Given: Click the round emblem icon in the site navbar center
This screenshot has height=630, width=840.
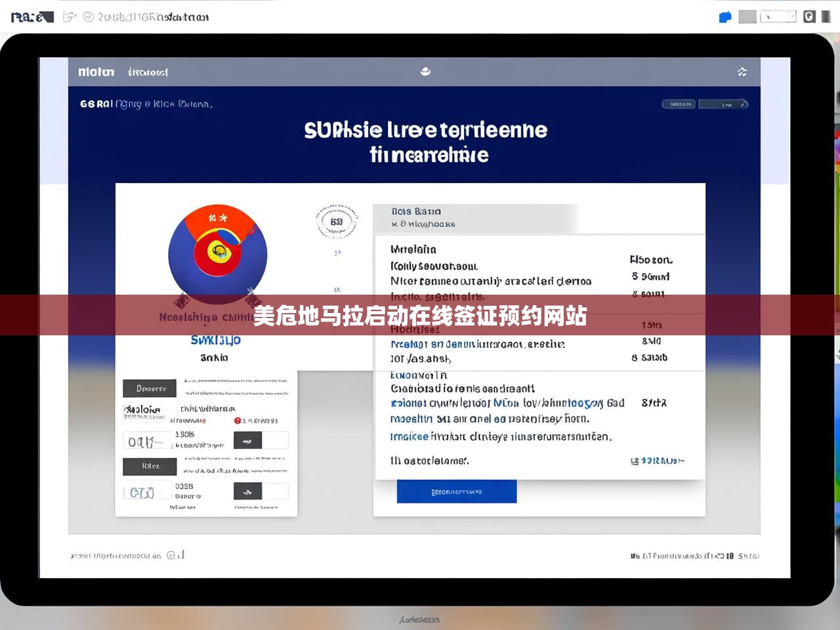Looking at the screenshot, I should (x=425, y=72).
